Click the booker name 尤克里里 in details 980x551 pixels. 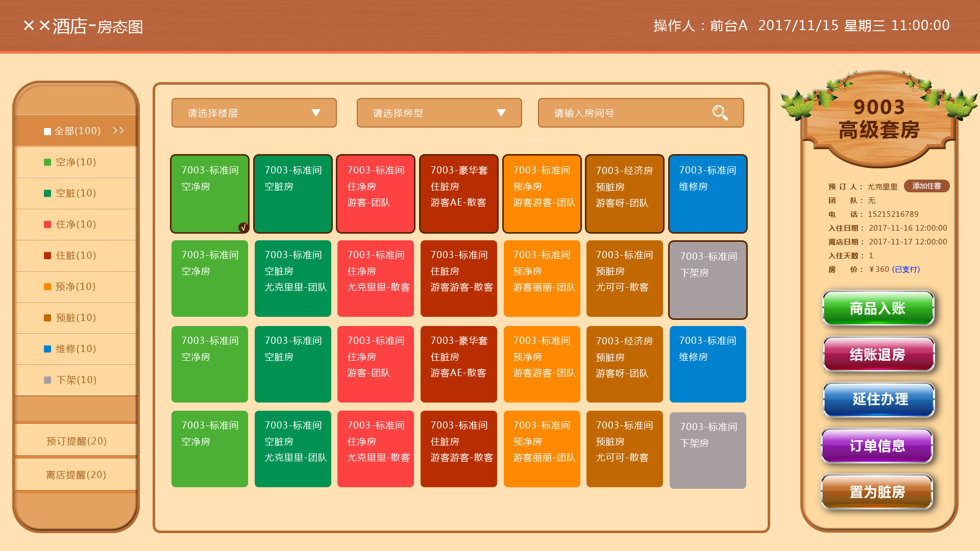click(882, 187)
